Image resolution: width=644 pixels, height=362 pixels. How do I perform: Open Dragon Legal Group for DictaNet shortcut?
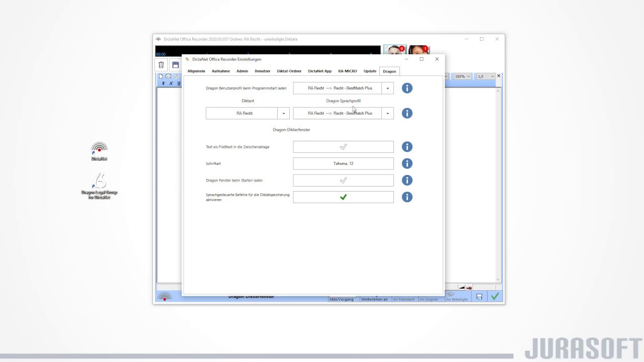tap(99, 186)
